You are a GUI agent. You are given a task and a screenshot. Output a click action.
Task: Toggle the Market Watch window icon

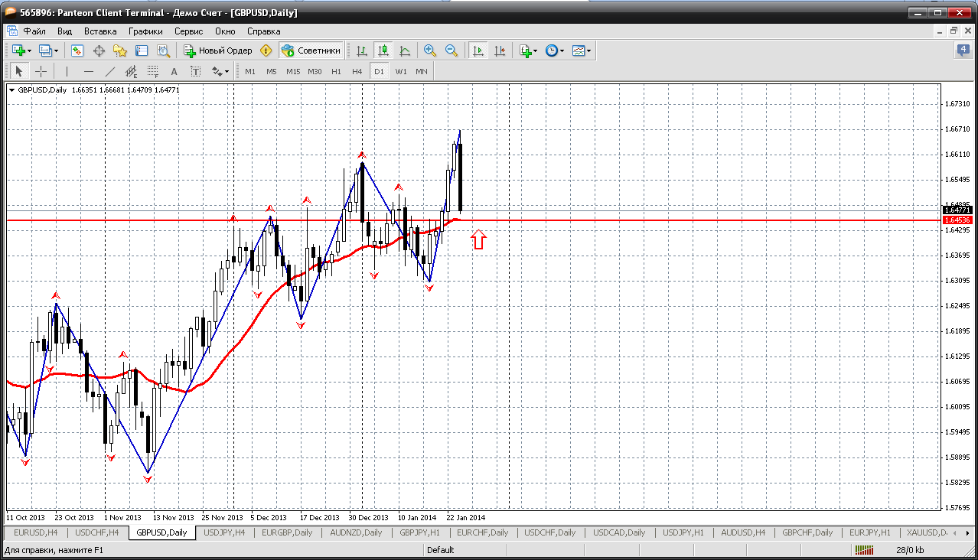tap(77, 50)
